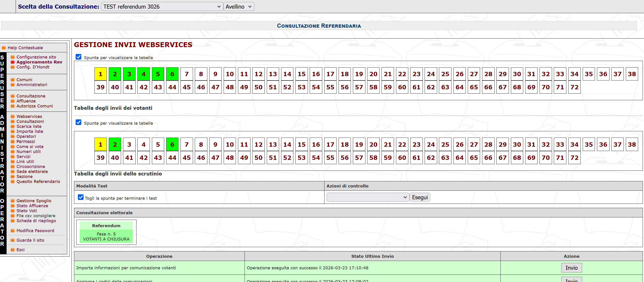Uncheck the scrutinio table visibility checkbox

79,122
